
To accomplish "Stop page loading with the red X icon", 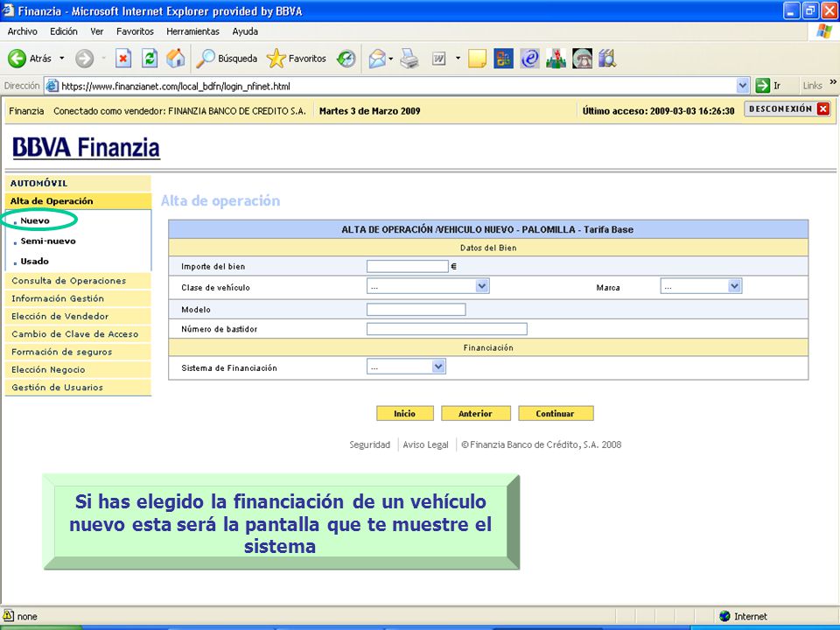I will [123, 59].
